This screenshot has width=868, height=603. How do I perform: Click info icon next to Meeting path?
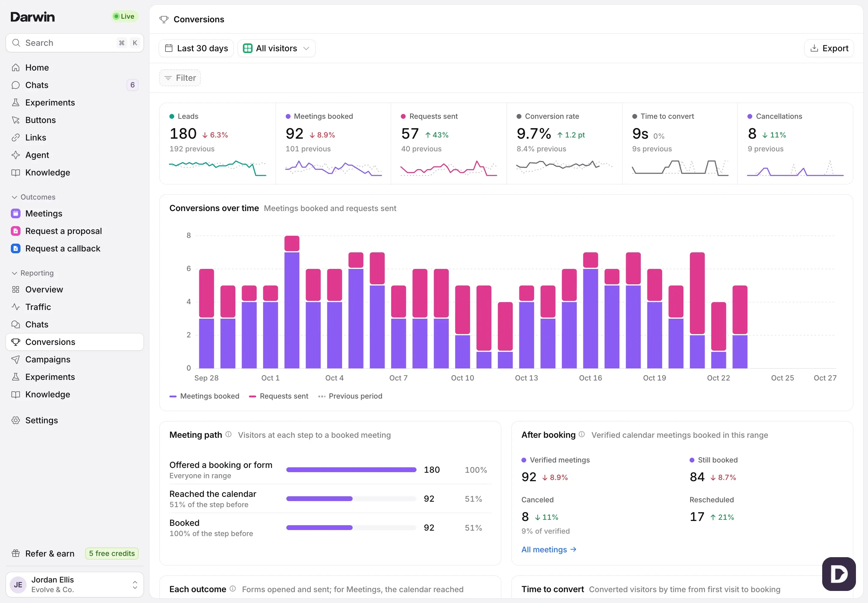click(x=228, y=434)
